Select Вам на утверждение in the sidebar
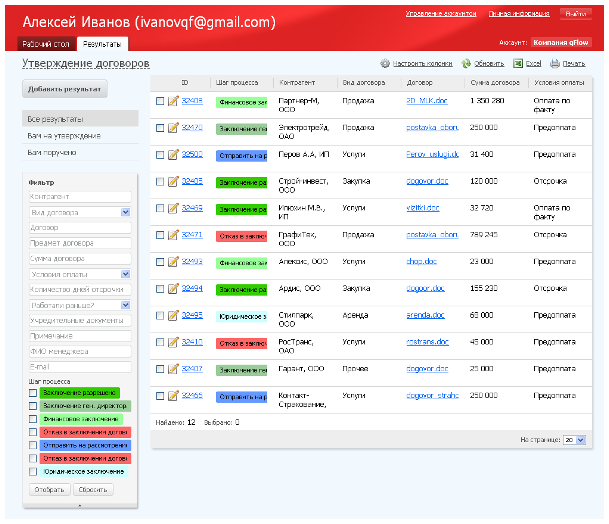 click(x=80, y=136)
